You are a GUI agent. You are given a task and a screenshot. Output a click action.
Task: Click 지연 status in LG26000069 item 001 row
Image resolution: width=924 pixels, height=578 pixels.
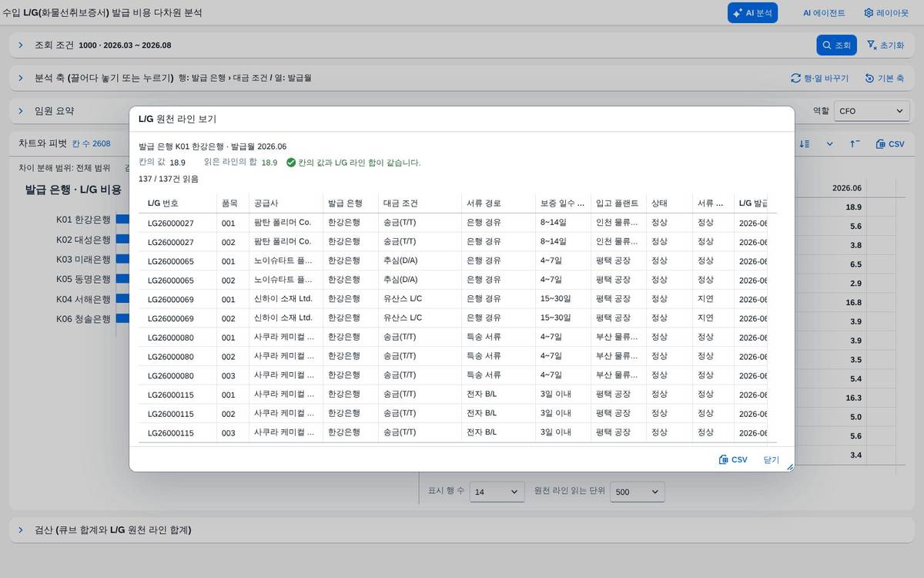point(705,299)
